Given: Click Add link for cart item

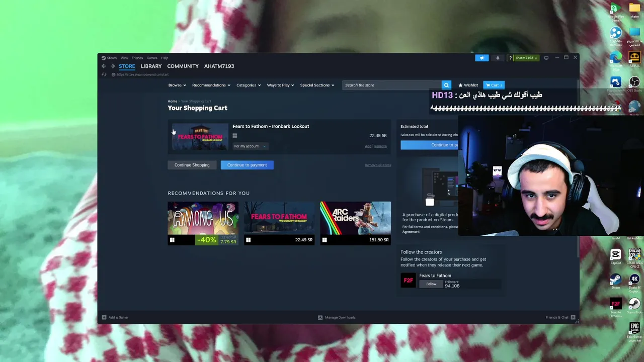Looking at the screenshot, I should [368, 146].
